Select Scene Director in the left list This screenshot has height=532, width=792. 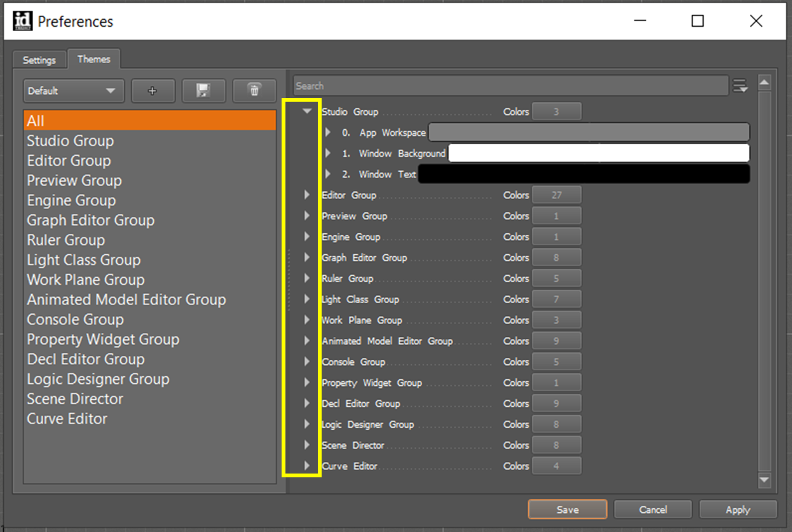point(150,399)
